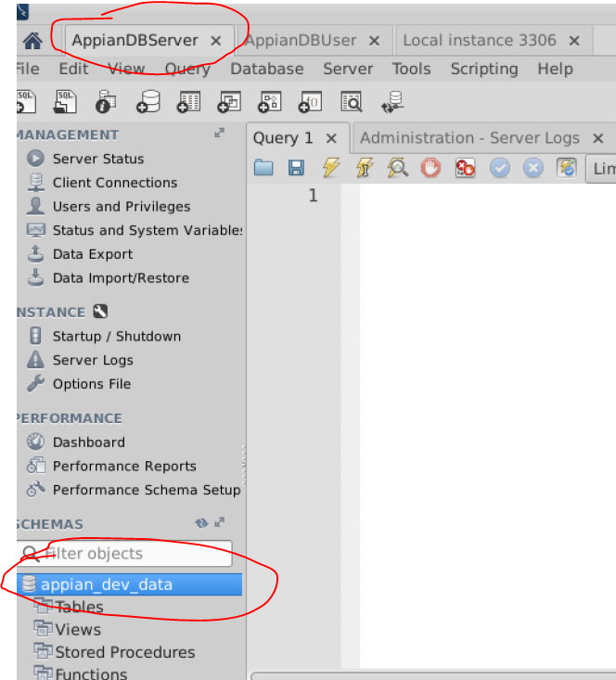This screenshot has height=680, width=616.
Task: Save the script with the floppy disk icon
Action: click(296, 167)
